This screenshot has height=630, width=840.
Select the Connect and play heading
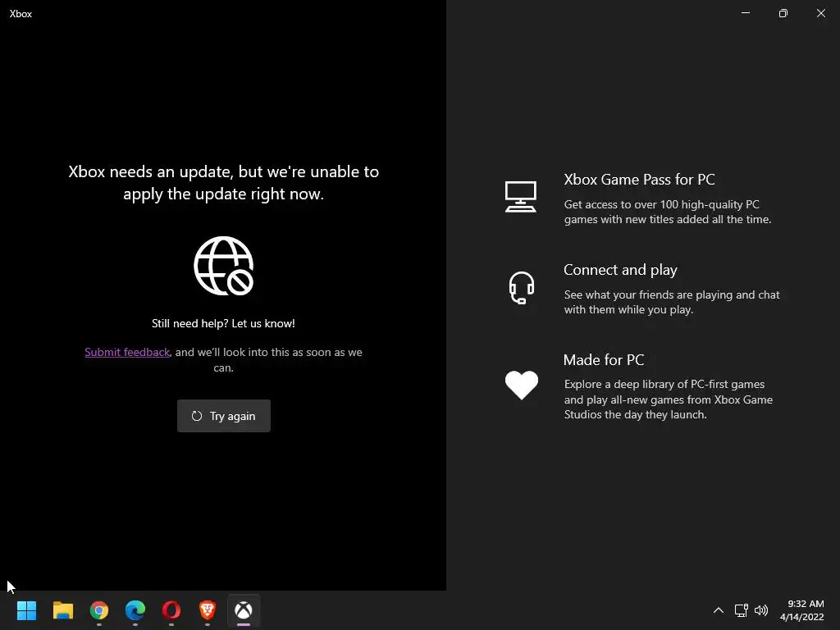point(620,270)
